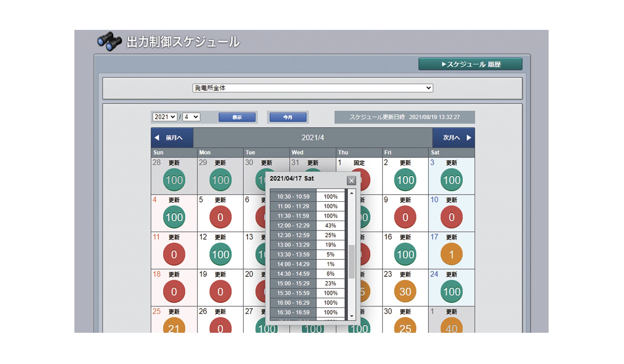Image resolution: width=624 pixels, height=364 pixels.
Task: Click orange 1 circle on April 17
Action: click(451, 254)
